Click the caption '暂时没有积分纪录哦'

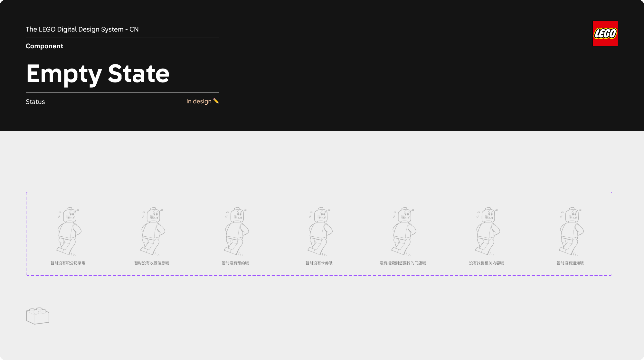pos(68,263)
